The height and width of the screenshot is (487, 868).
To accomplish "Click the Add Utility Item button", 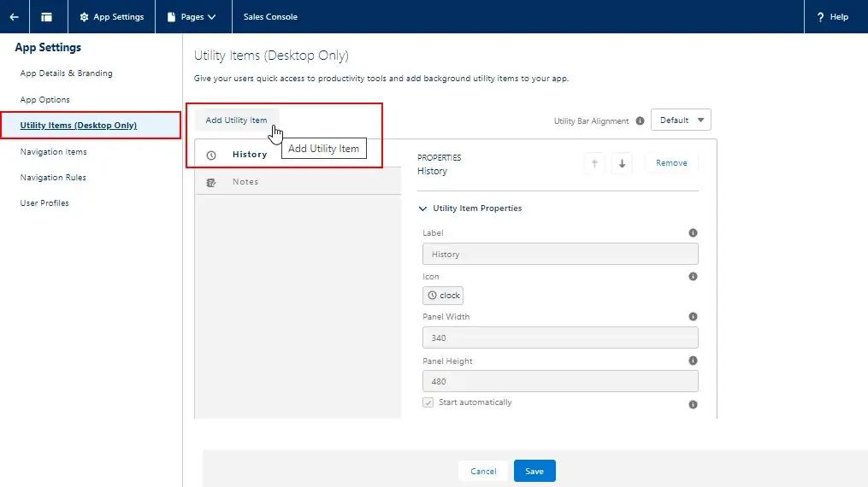I will click(x=236, y=120).
